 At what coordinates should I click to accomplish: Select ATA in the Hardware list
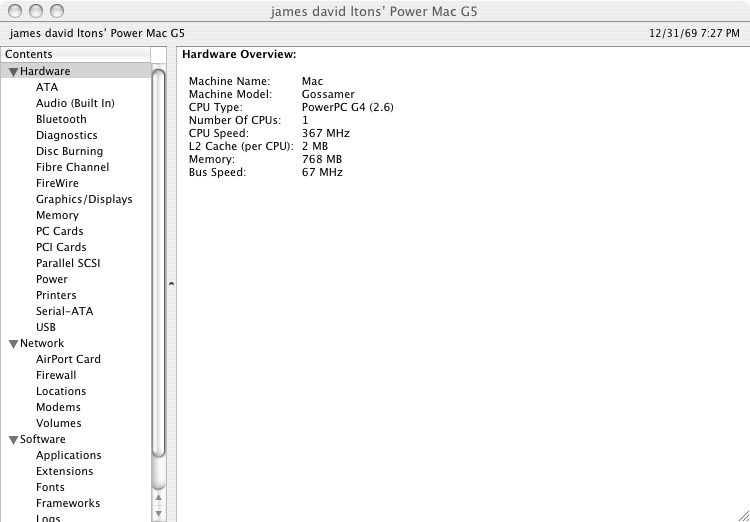pyautogui.click(x=47, y=87)
